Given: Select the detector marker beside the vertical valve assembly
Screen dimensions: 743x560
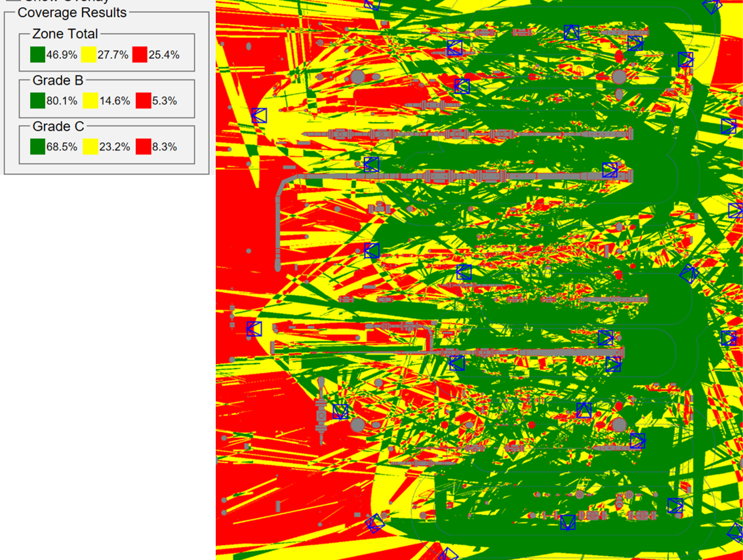Looking at the screenshot, I should click(x=340, y=411).
